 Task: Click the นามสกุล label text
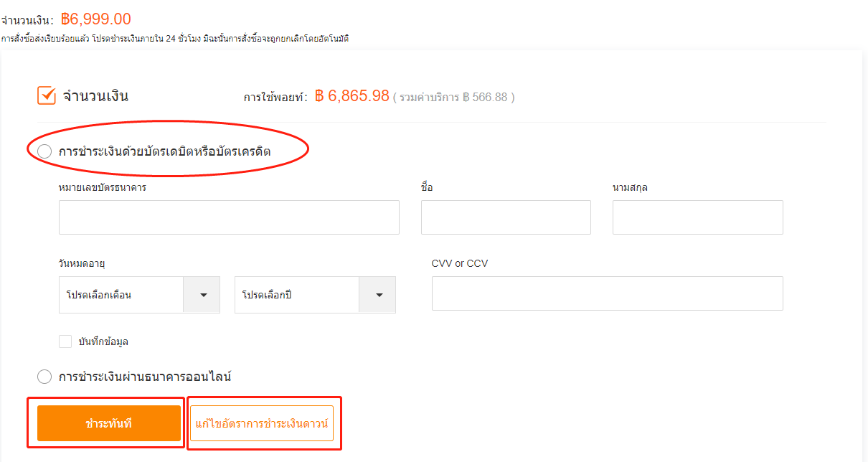tap(631, 188)
